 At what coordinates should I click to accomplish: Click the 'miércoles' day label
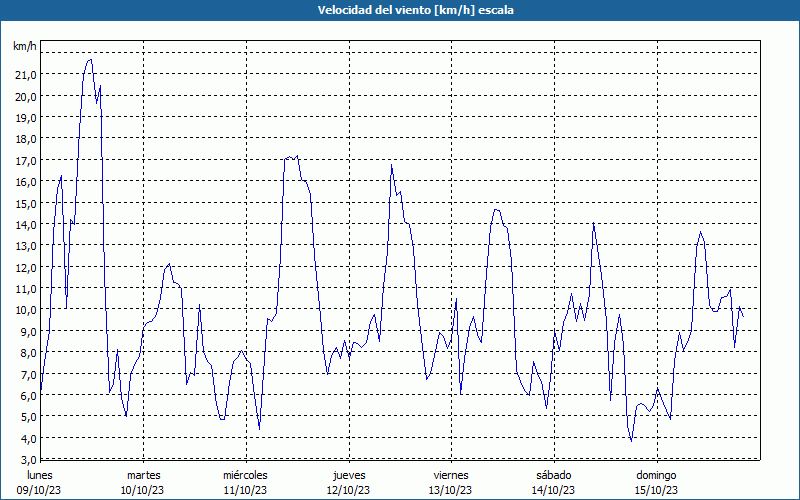pos(245,476)
